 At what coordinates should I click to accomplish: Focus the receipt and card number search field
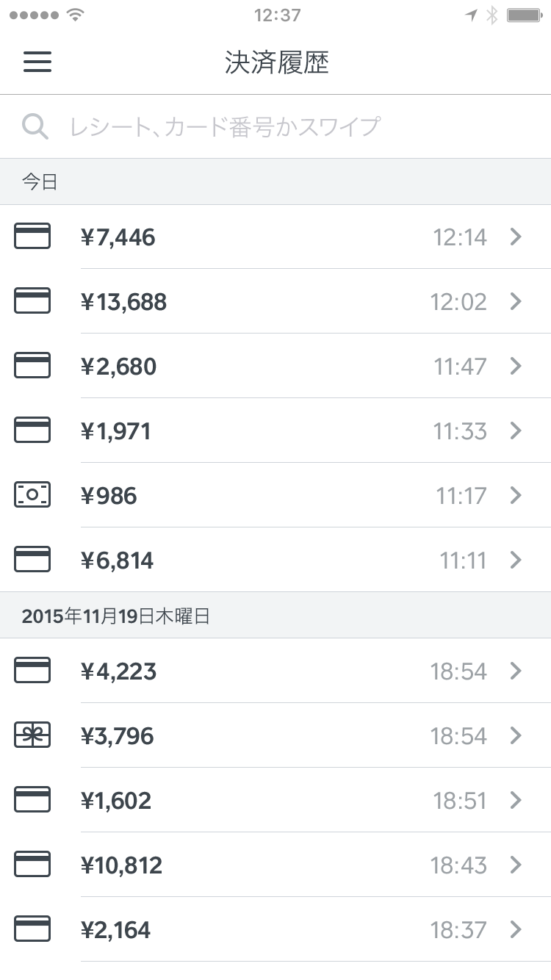275,126
